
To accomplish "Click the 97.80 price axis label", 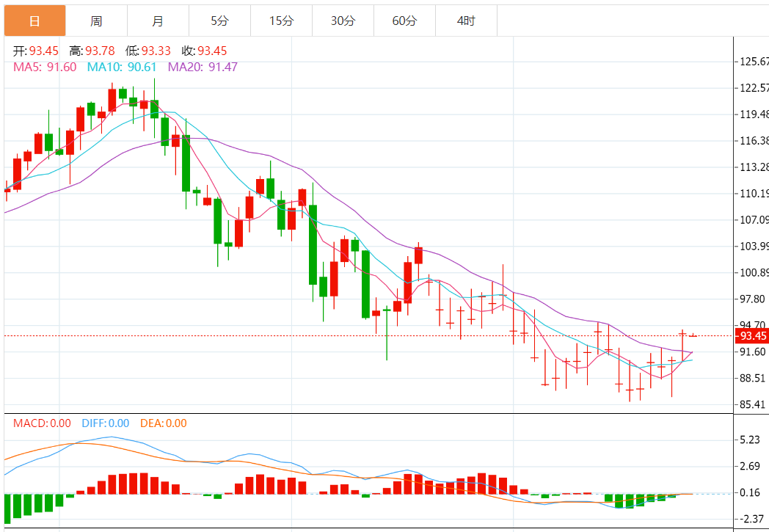I will (x=751, y=299).
